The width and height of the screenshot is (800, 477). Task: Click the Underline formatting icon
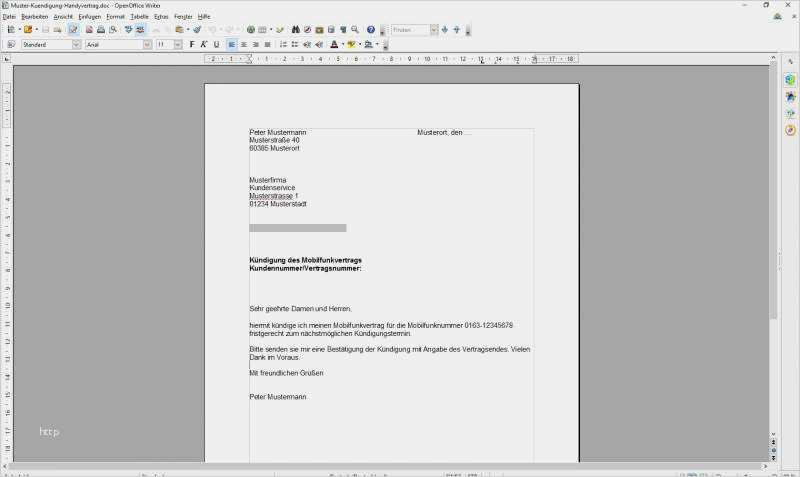pyautogui.click(x=216, y=45)
